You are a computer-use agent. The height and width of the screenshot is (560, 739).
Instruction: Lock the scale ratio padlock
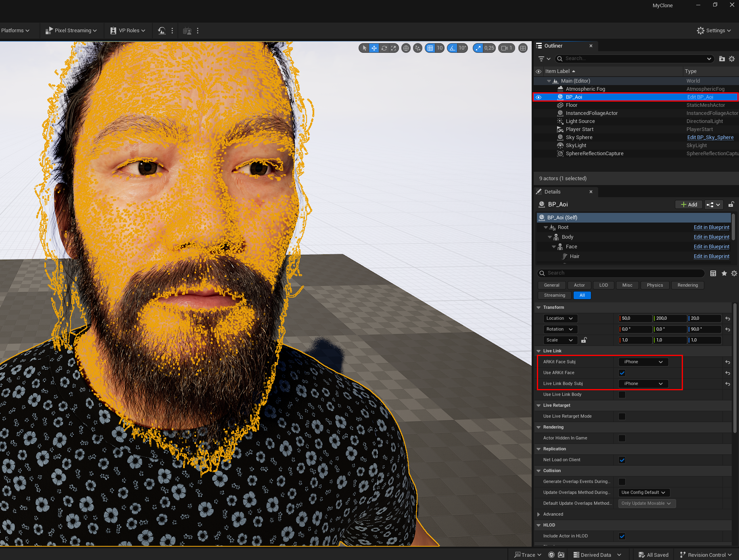(584, 340)
